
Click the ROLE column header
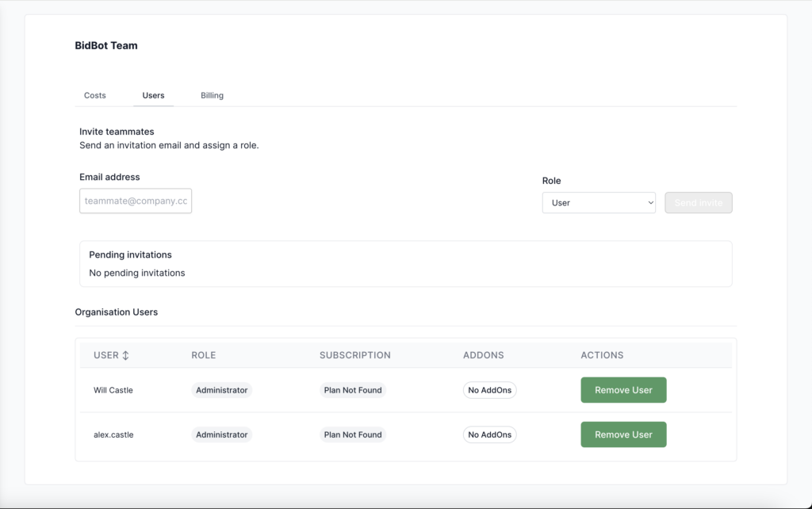(x=204, y=355)
